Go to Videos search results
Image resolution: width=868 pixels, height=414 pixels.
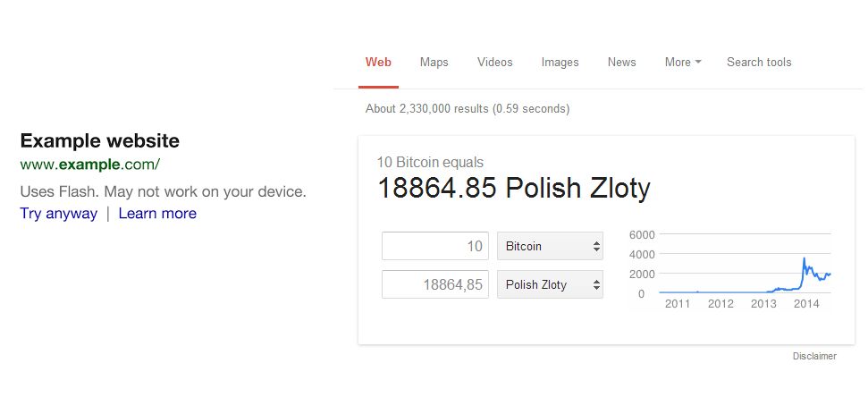point(494,63)
